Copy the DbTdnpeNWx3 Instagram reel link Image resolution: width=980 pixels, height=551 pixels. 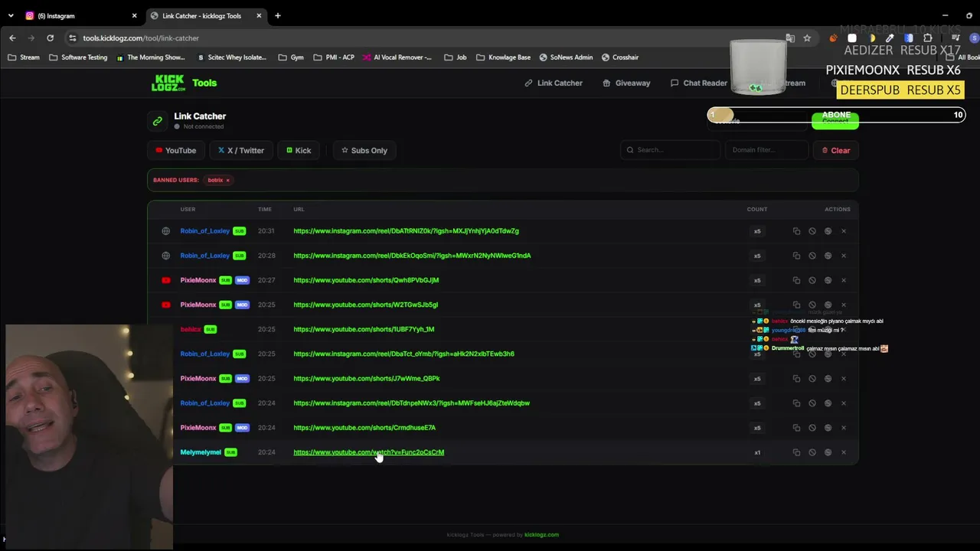[796, 403]
